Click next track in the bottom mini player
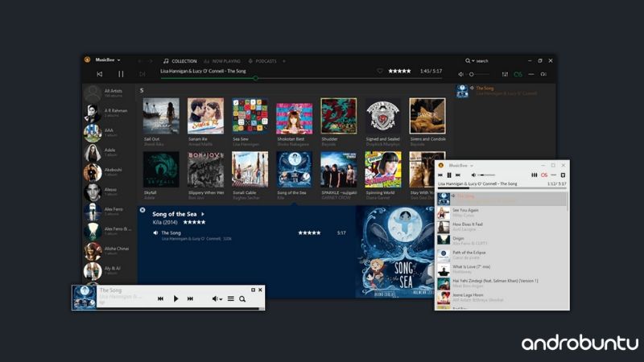The width and height of the screenshot is (644, 362). pos(190,298)
